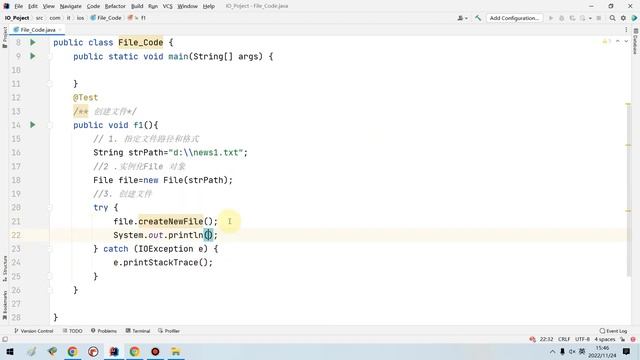Click the teal arrow icon at toolbar end
This screenshot has width=640, height=360.
tap(634, 18)
